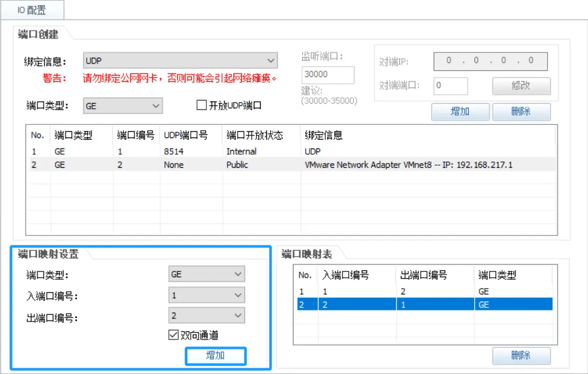Switch to the IO 配置 tab
Image resolution: width=588 pixels, height=374 pixels.
[32, 10]
